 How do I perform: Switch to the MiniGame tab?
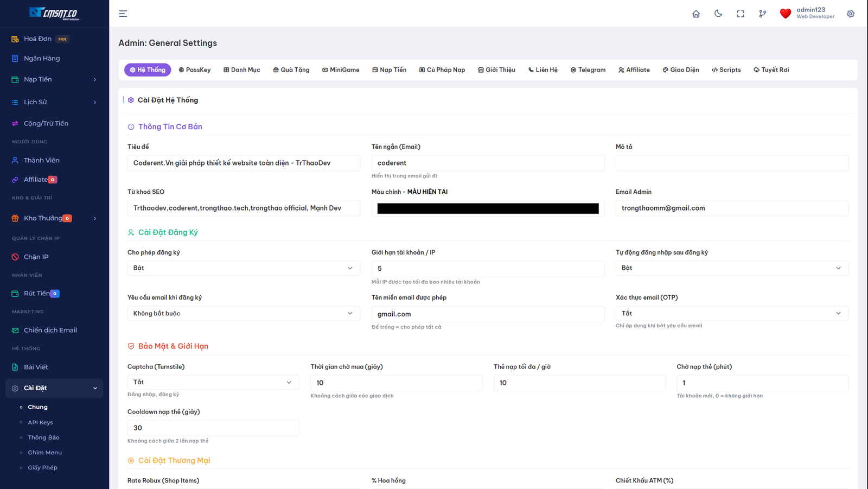click(x=341, y=70)
